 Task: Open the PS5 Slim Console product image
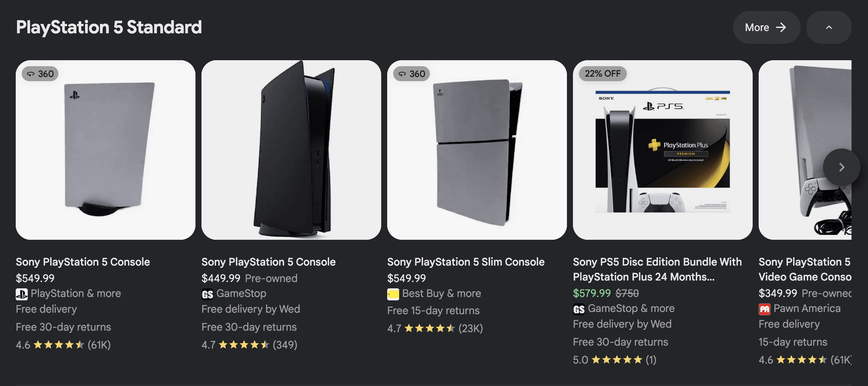477,150
